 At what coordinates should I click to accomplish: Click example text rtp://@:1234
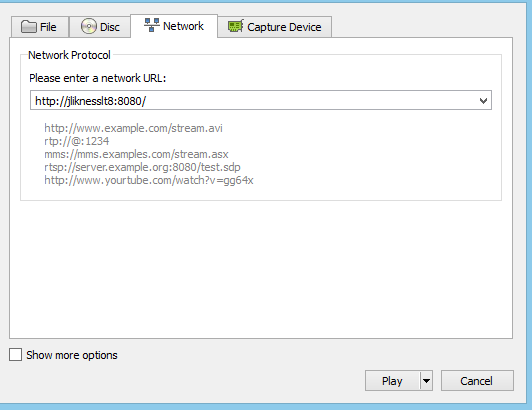tap(77, 141)
